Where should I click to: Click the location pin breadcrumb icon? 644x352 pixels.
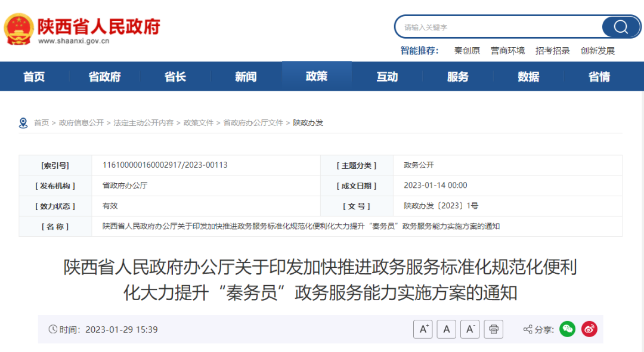(x=23, y=123)
